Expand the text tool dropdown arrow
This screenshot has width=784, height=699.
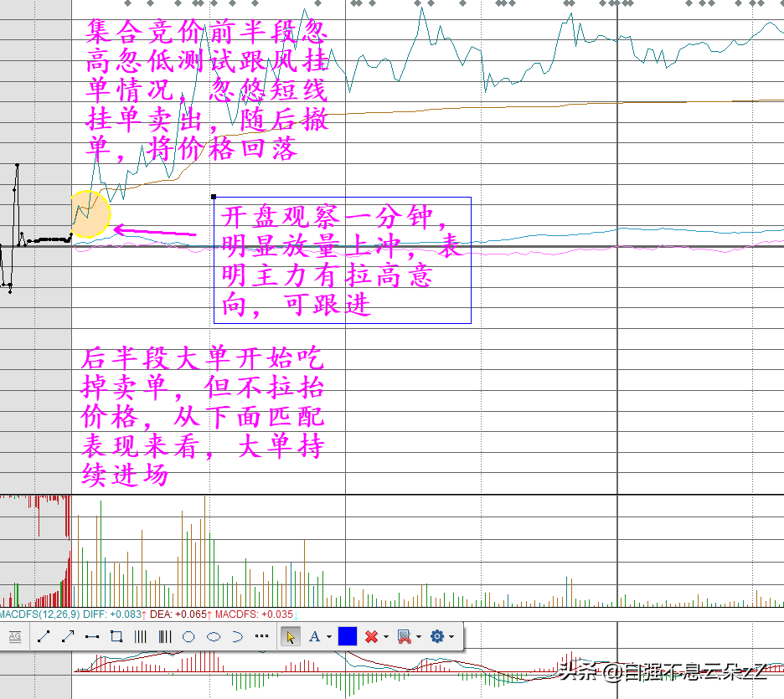[329, 638]
